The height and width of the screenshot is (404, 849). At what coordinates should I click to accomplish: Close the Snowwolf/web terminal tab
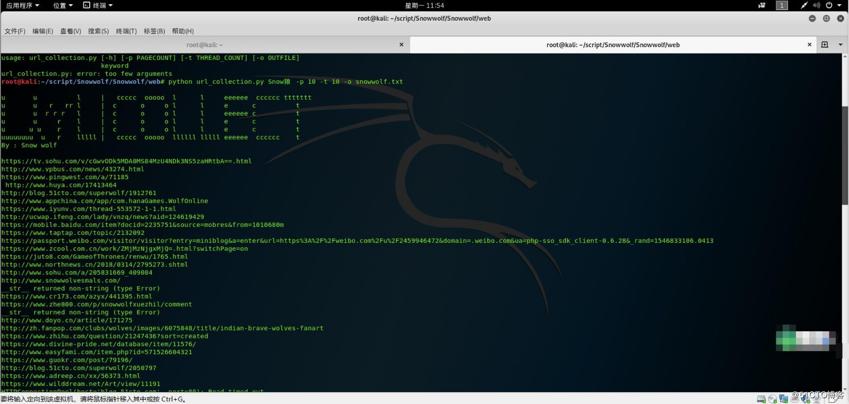pyautogui.click(x=809, y=45)
